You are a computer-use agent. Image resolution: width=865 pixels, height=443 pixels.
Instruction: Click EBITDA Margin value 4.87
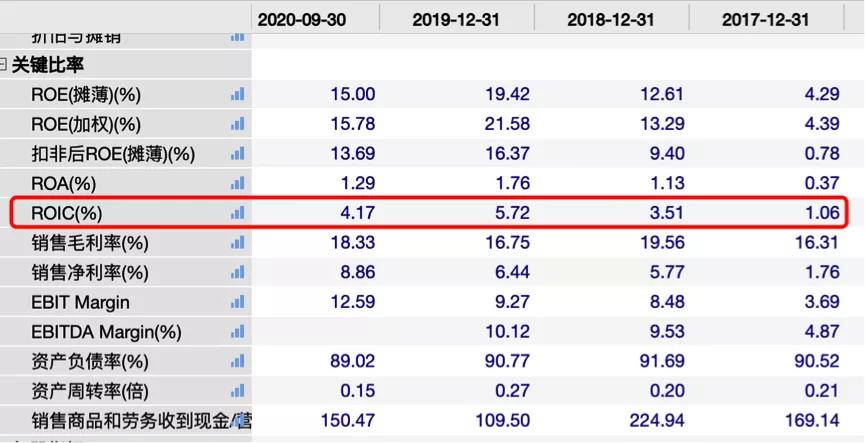822,332
